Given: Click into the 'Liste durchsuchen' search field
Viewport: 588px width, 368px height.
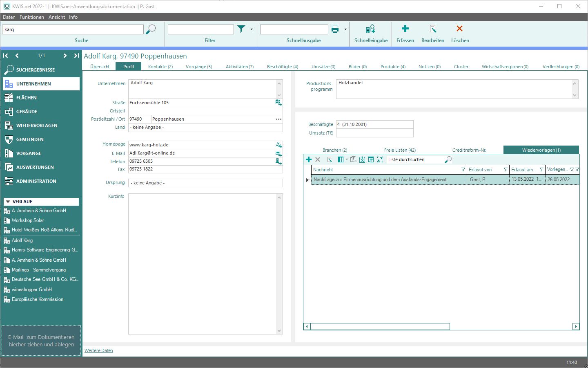Looking at the screenshot, I should tap(415, 159).
